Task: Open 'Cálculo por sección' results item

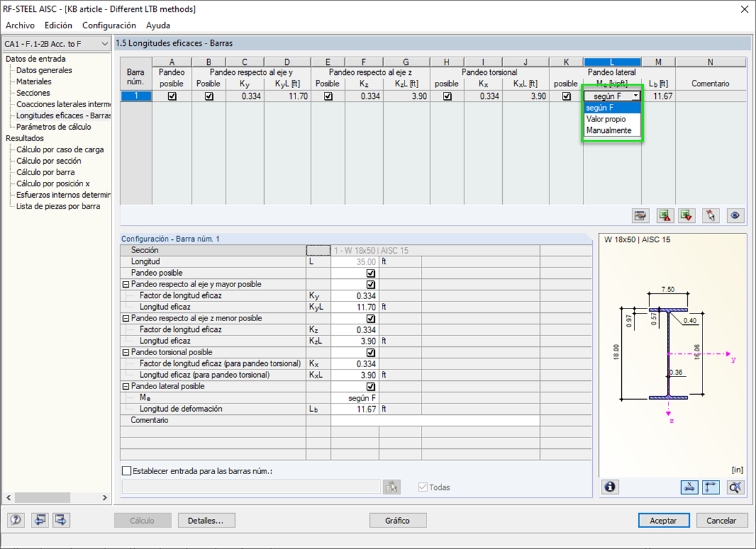Action: click(x=49, y=161)
